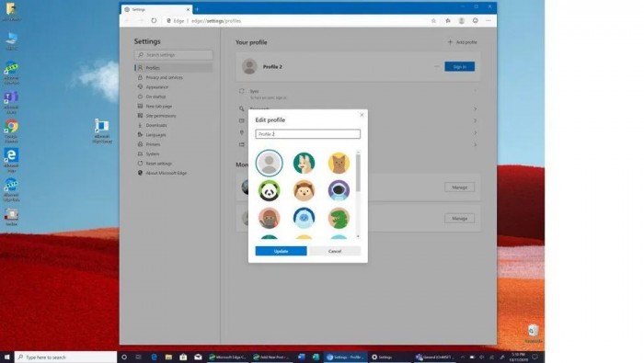Click the Settings browser tab
This screenshot has height=363, width=644.
[156, 9]
